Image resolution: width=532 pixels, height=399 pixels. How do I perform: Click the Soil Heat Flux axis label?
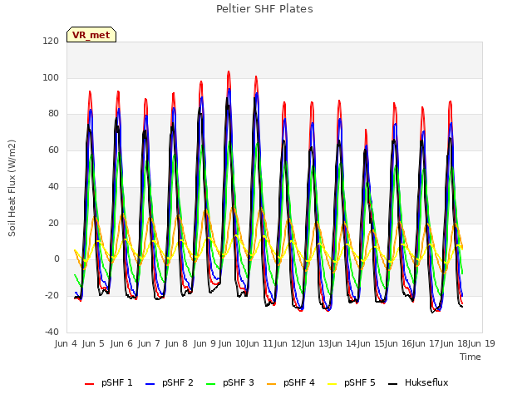pyautogui.click(x=12, y=188)
